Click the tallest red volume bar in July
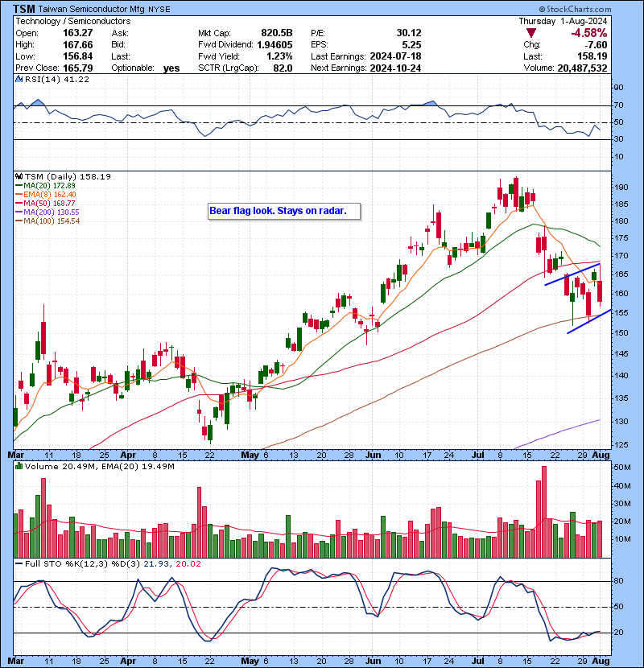644x668 pixels. point(544,512)
